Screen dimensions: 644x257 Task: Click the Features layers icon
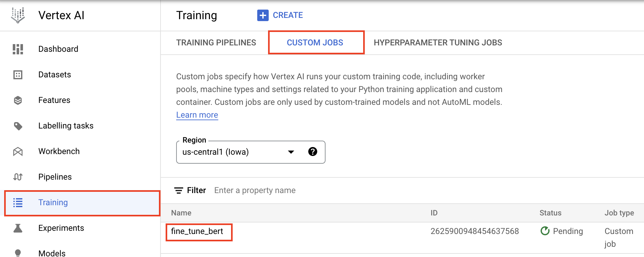pos(18,100)
